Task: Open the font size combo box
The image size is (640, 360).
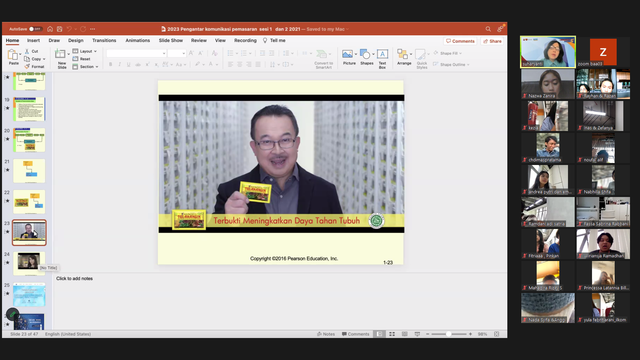Action: click(x=177, y=53)
